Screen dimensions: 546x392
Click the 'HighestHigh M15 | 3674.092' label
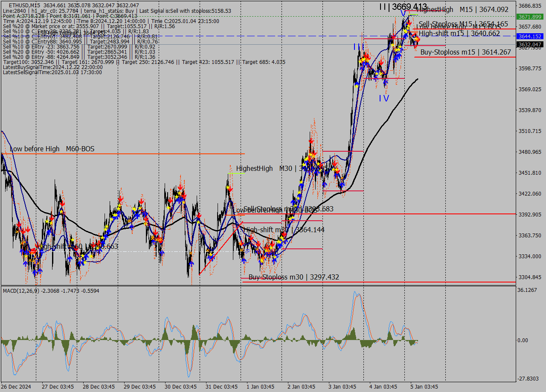pos(462,9)
